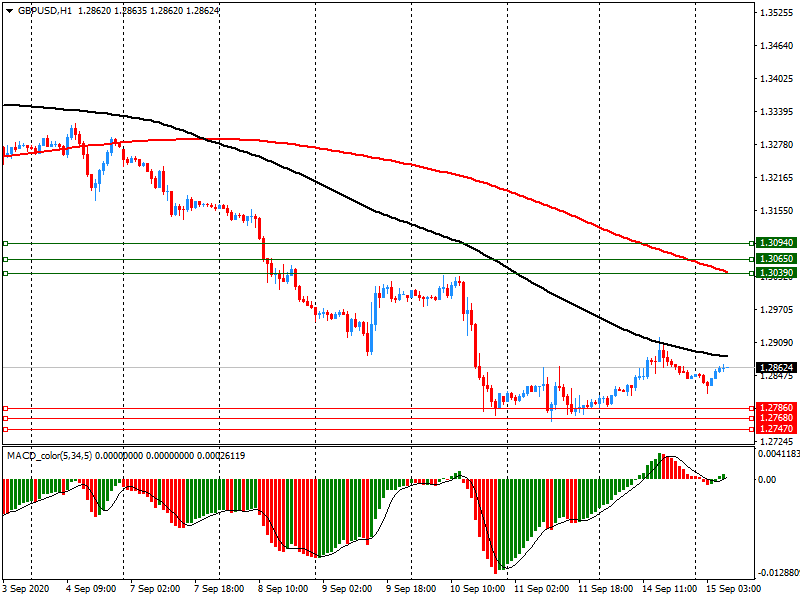Viewport: 800px width, 600px height.
Task: Click the 11 Sep 02:00 time label
Action: pos(541,589)
